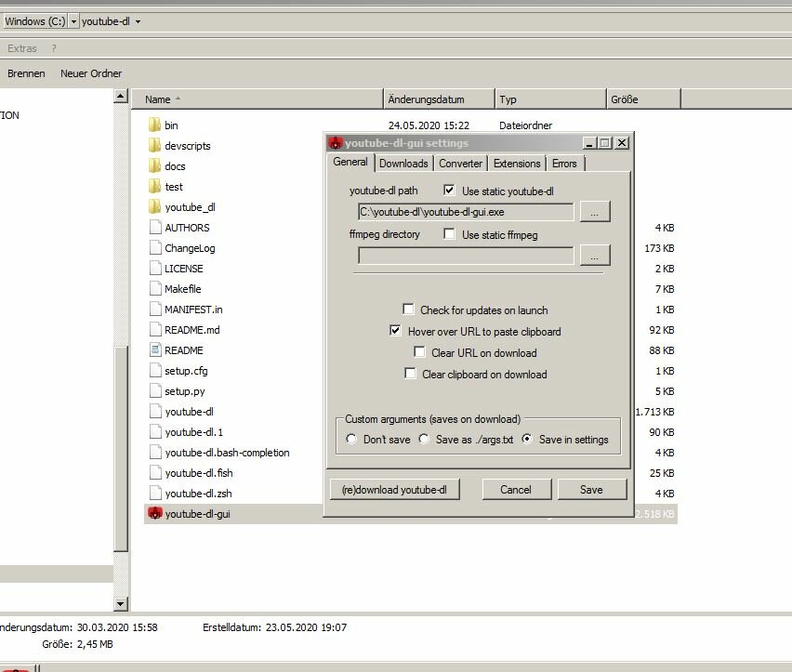792x672 pixels.
Task: Click the youtube-dl.zsh file icon
Action: (x=155, y=493)
